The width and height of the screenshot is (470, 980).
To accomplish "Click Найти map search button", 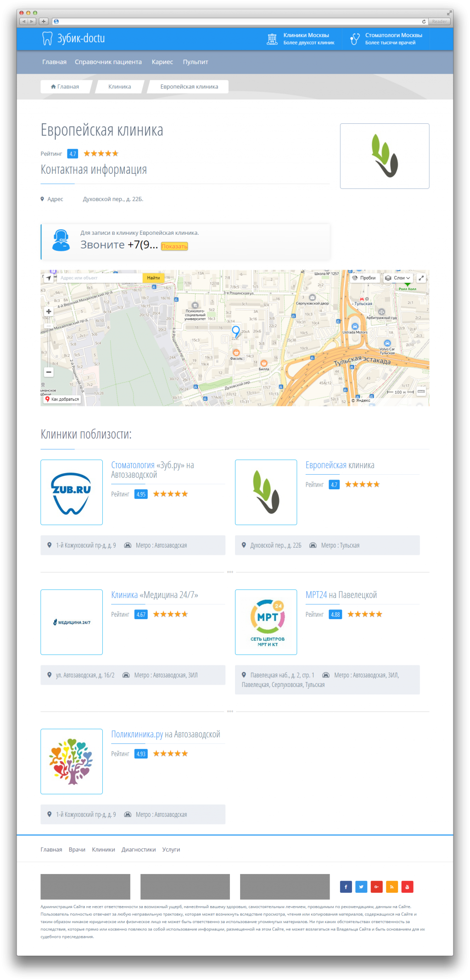I will [x=153, y=278].
